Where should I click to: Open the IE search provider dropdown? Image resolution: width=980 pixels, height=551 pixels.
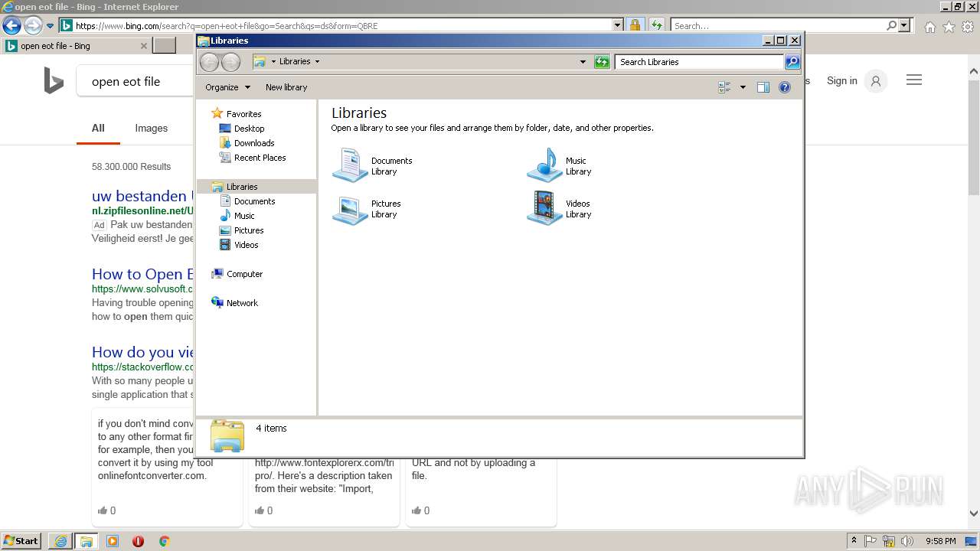click(x=904, y=25)
